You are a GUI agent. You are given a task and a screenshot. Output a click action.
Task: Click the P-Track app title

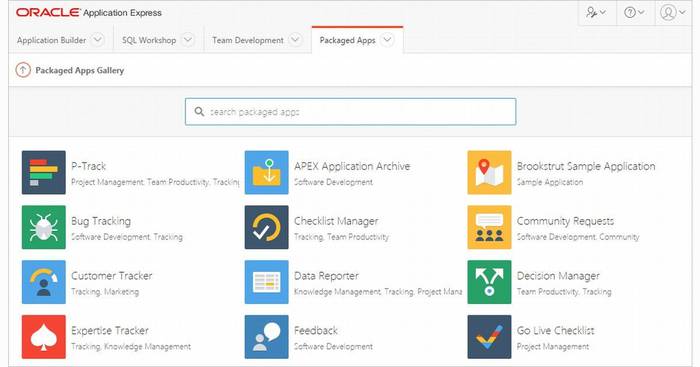[x=88, y=166]
